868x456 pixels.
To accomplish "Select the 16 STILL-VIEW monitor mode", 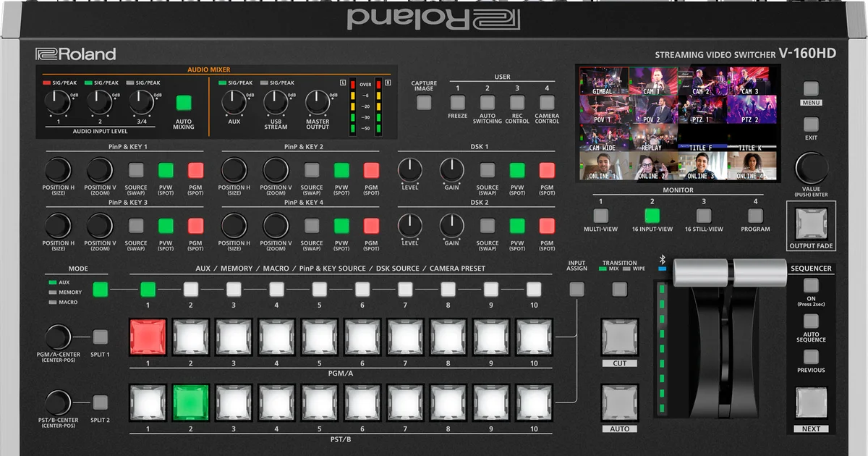I will click(703, 215).
